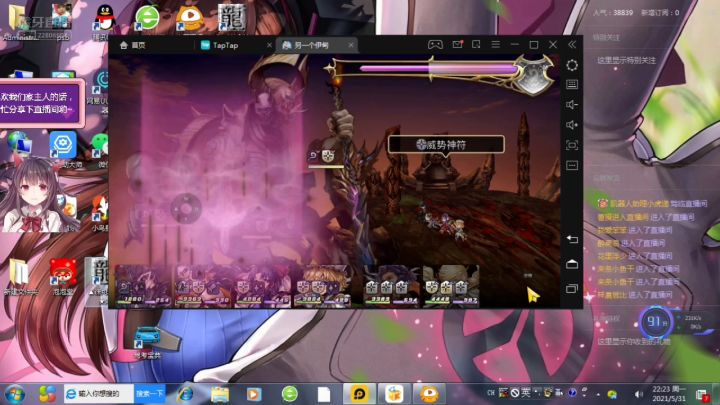Viewport: 720px width, 405px height.
Task: Click the taskbar search input field
Action: coord(99,394)
